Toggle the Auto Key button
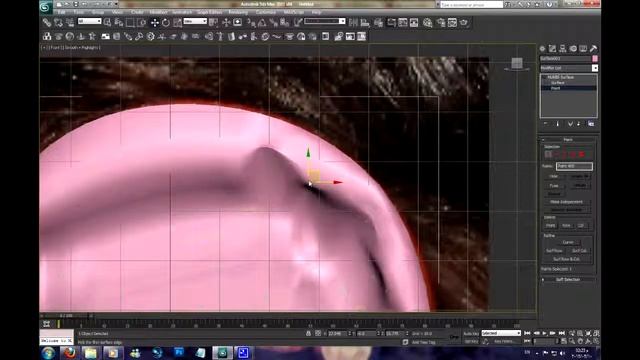 [471, 334]
